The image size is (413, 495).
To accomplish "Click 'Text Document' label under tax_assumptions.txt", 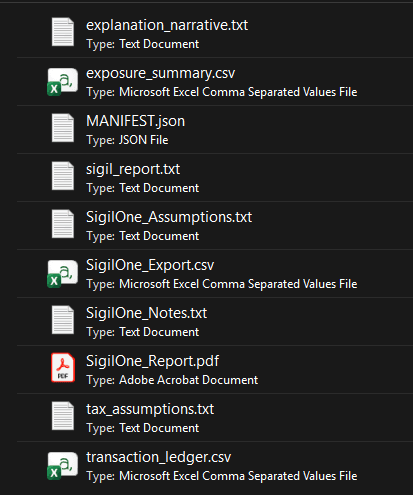I will pyautogui.click(x=159, y=428).
